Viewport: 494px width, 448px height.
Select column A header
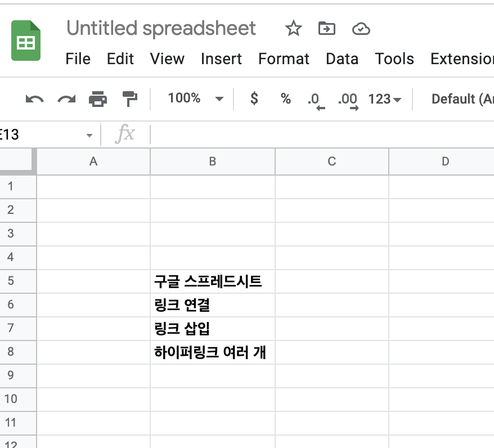click(x=93, y=162)
